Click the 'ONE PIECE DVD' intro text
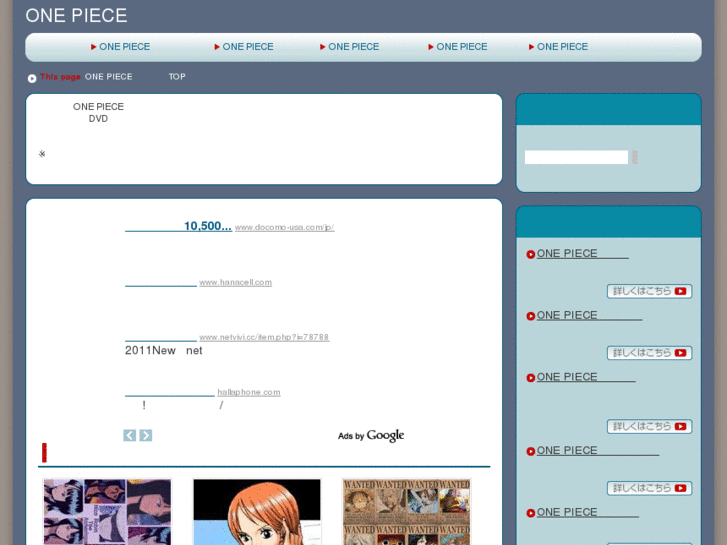 point(98,113)
